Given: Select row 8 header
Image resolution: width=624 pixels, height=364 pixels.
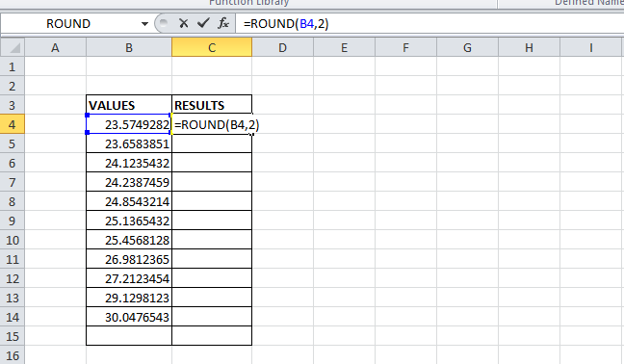Looking at the screenshot, I should pyautogui.click(x=13, y=201).
